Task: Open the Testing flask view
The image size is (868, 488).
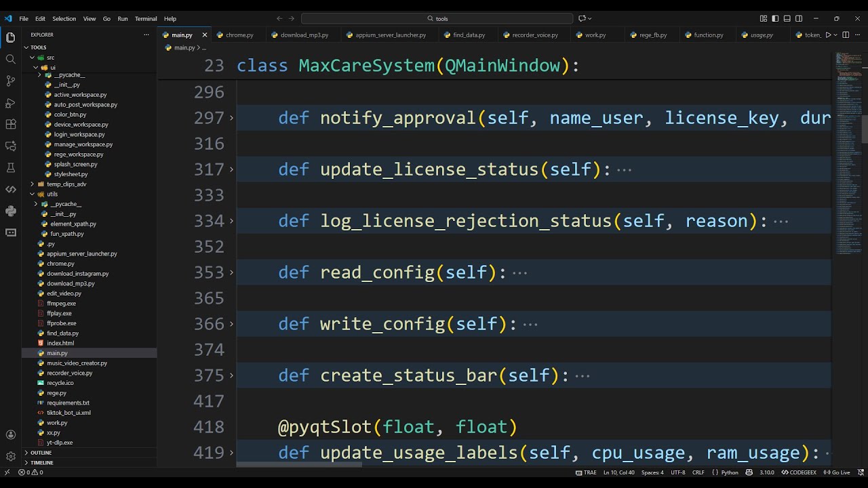Action: click(10, 167)
